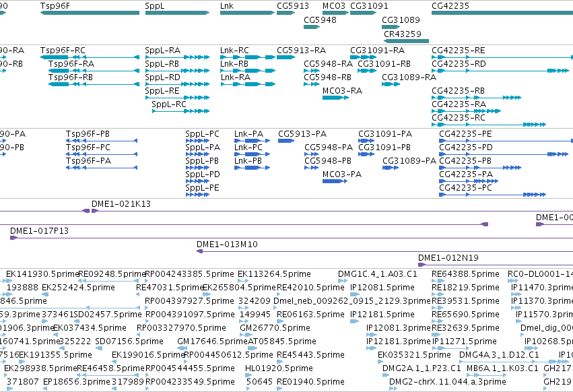
Task: Click protein label CG42235-PC
Action: coord(465,188)
